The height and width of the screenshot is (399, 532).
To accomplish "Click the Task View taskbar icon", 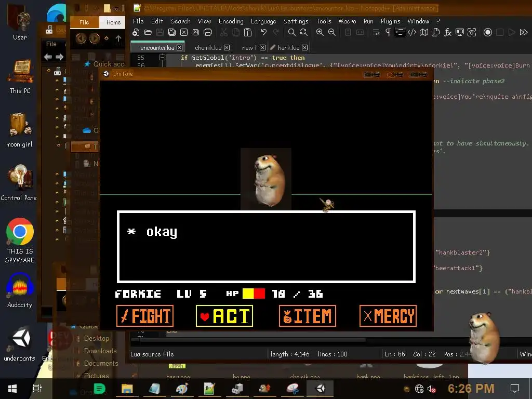I will click(37, 389).
